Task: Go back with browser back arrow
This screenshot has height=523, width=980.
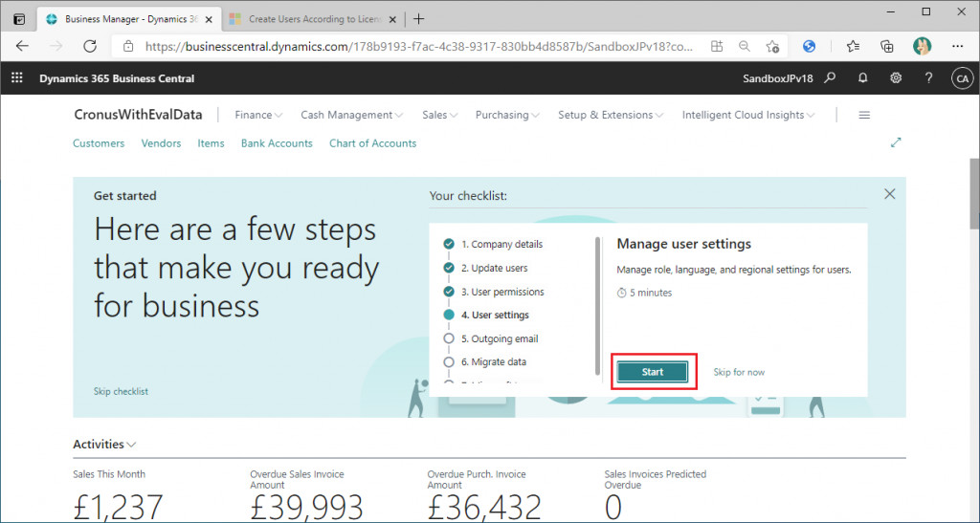Action: coord(23,46)
